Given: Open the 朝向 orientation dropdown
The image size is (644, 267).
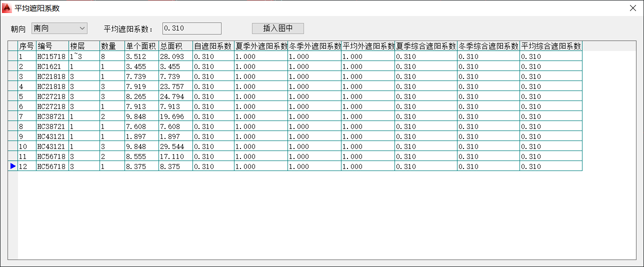Looking at the screenshot, I should (59, 28).
